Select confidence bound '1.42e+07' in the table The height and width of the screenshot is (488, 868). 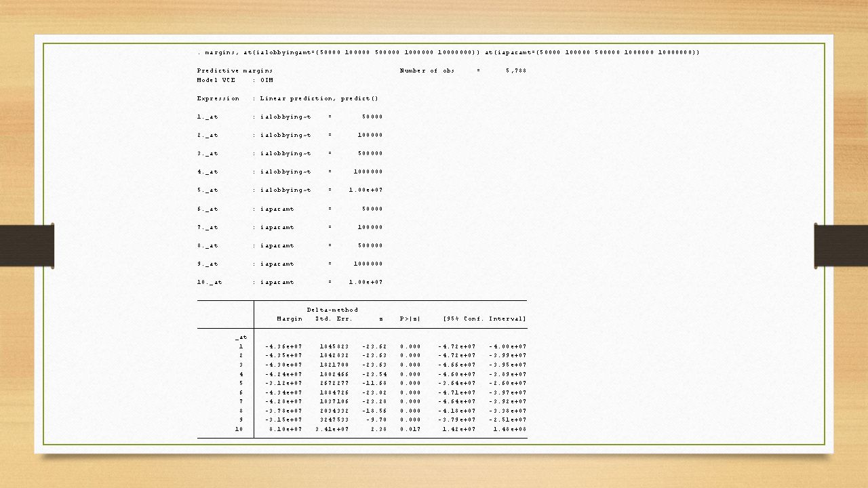(459, 429)
